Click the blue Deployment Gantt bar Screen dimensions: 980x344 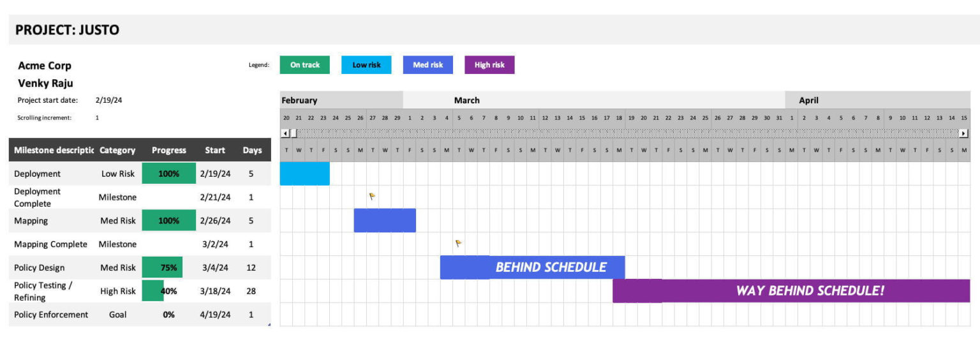[x=305, y=174]
